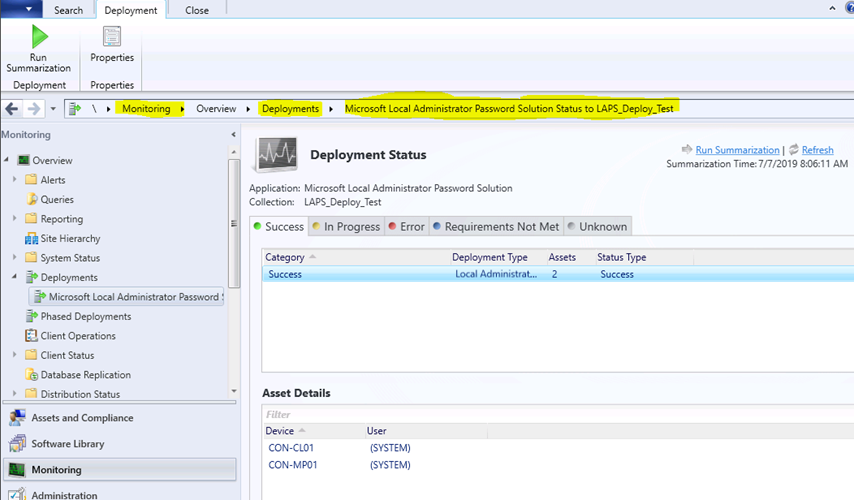Image resolution: width=854 pixels, height=500 pixels.
Task: Click the Run Summarization link
Action: click(x=737, y=150)
